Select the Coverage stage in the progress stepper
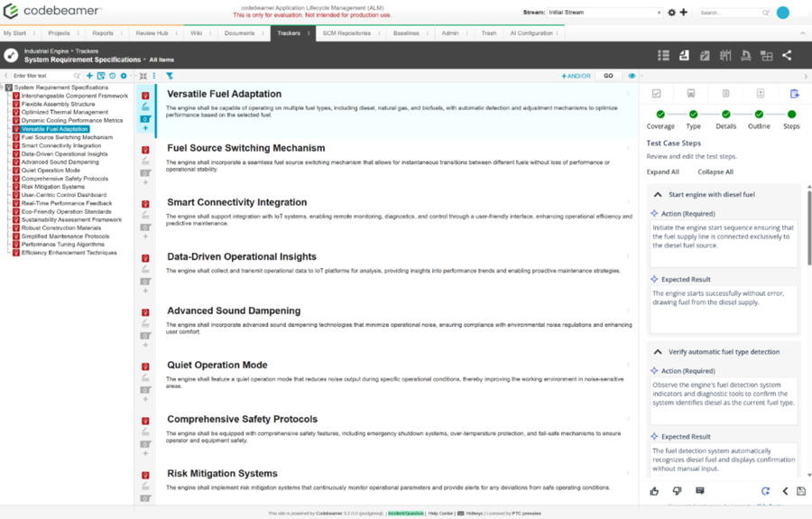The height and width of the screenshot is (519, 812). 660,115
